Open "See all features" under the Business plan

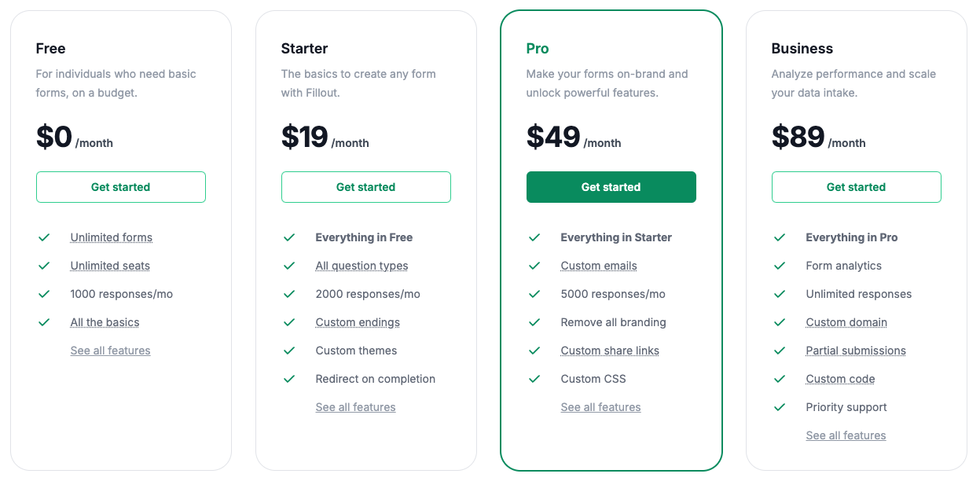[x=846, y=435]
